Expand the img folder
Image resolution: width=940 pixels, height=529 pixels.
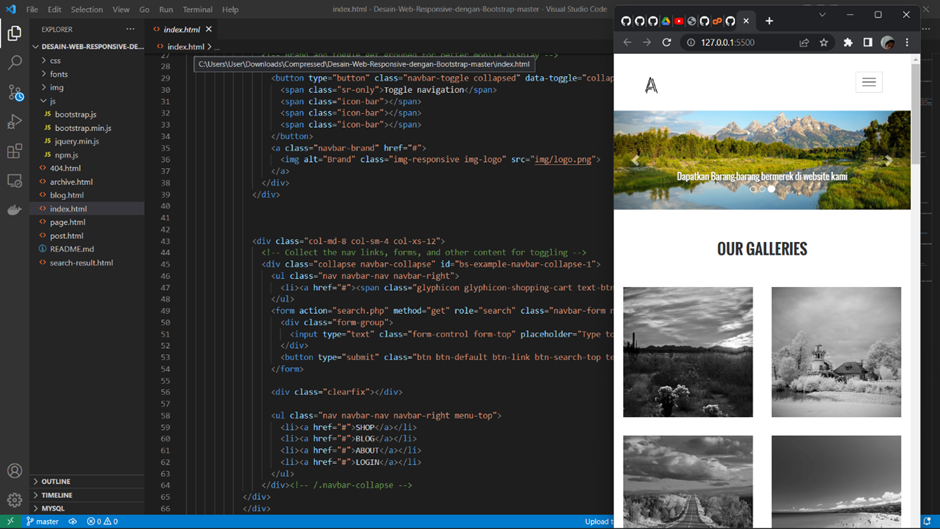click(x=56, y=88)
